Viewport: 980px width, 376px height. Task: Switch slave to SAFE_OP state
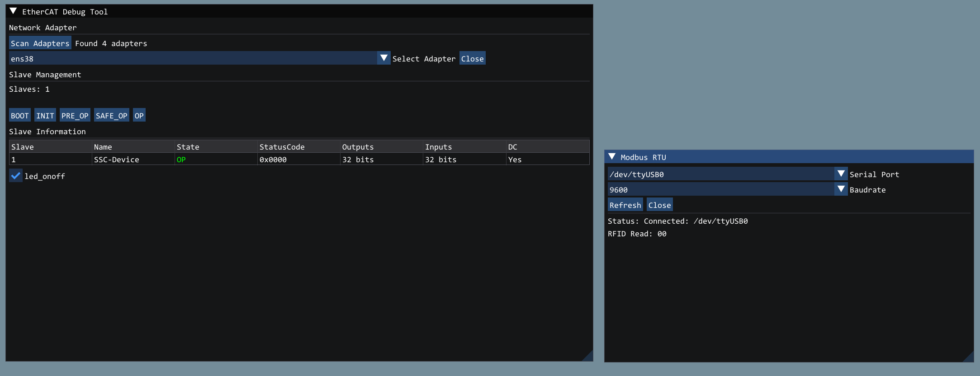tap(112, 116)
